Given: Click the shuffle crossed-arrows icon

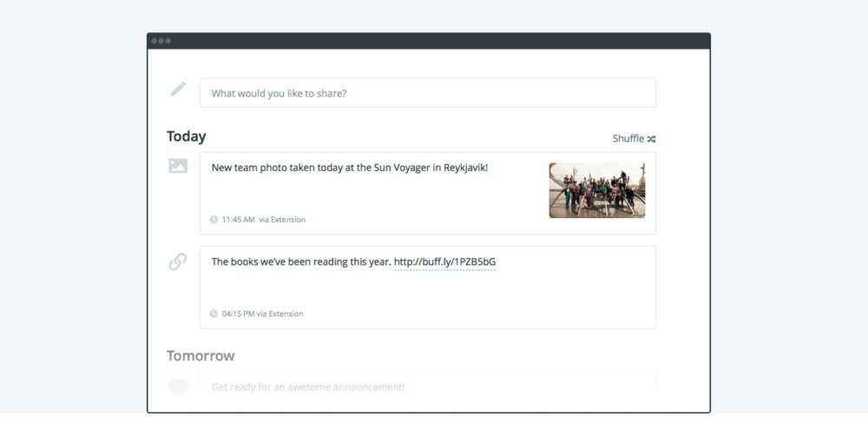Looking at the screenshot, I should pos(651,139).
